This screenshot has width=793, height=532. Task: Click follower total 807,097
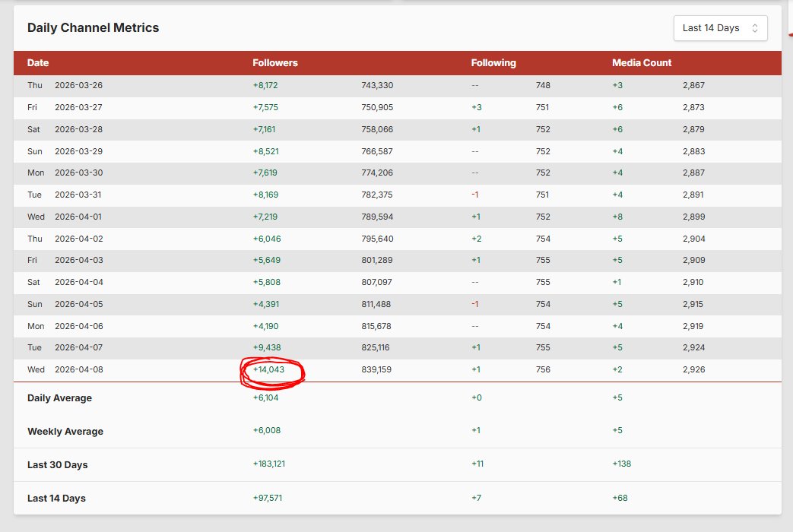click(x=377, y=282)
